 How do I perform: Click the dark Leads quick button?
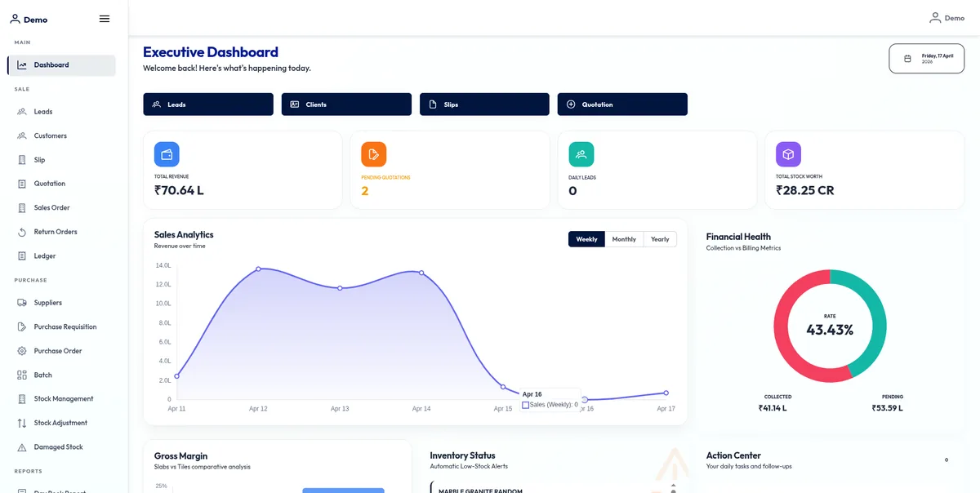click(x=208, y=104)
